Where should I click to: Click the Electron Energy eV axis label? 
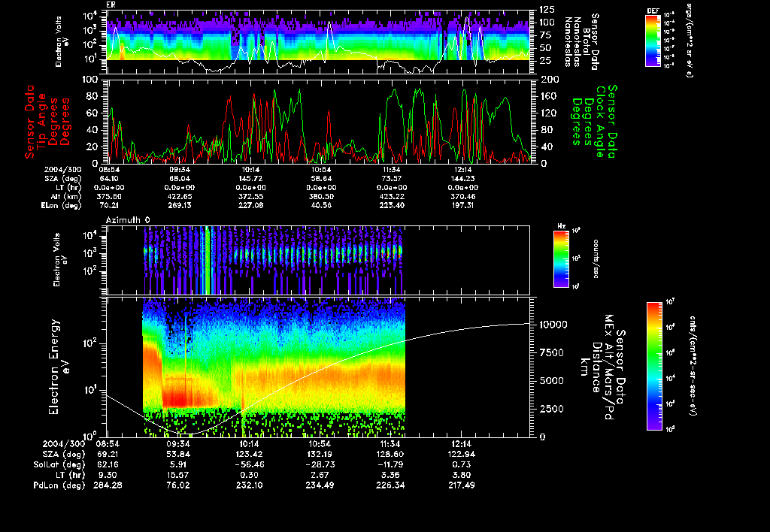pyautogui.click(x=59, y=367)
